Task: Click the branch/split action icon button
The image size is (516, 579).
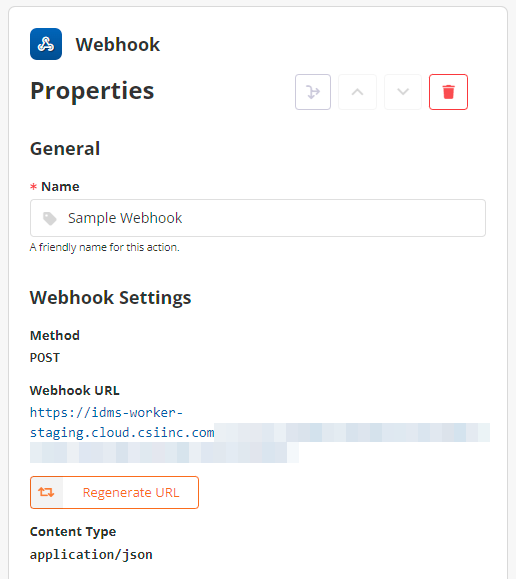Action: click(313, 92)
